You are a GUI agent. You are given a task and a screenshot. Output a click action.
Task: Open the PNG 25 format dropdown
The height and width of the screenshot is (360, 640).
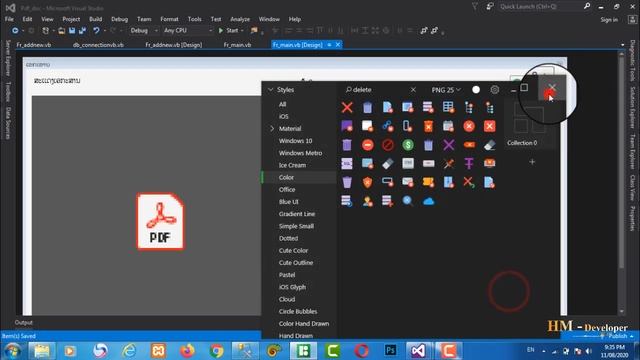446,90
